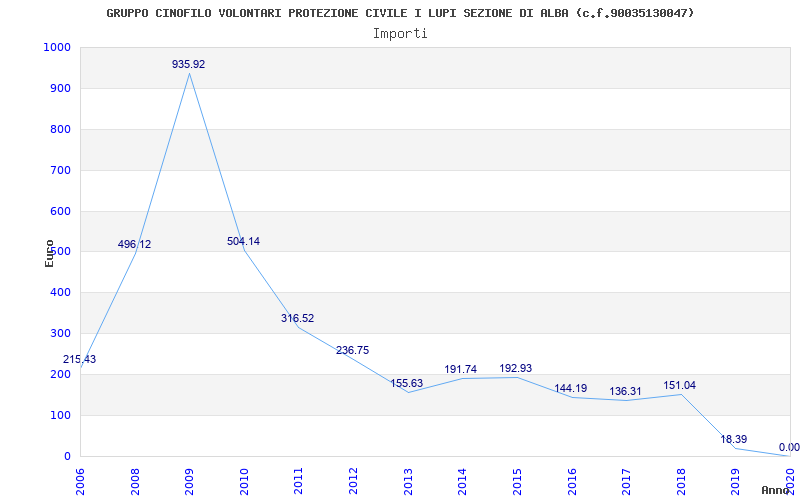Click the 316.52 data label
Viewport: 800px width, 500px height.
pyautogui.click(x=297, y=318)
